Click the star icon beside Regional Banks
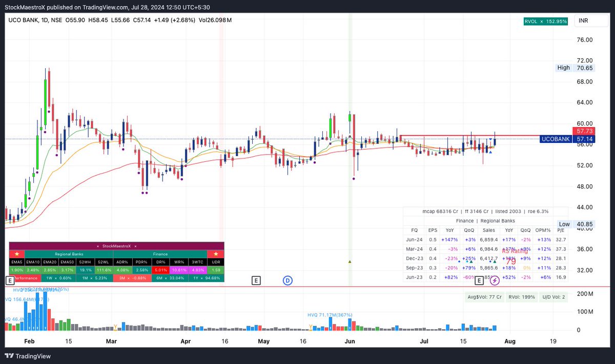 (17, 253)
